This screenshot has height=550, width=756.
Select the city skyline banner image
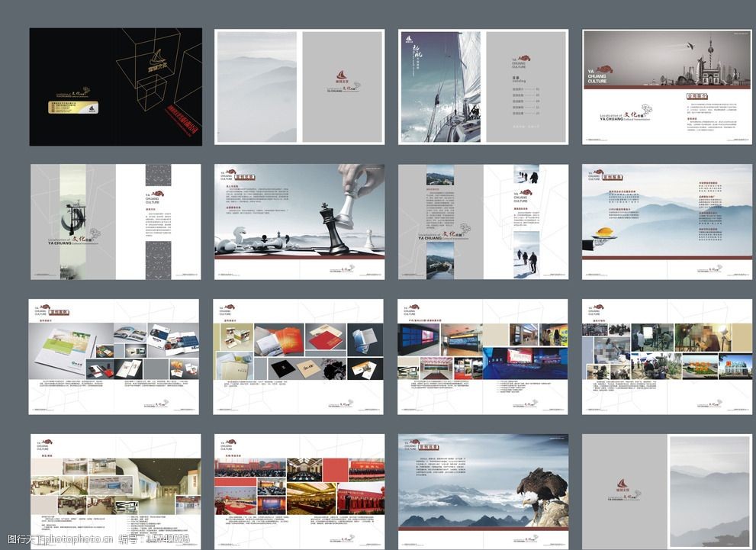click(658, 61)
